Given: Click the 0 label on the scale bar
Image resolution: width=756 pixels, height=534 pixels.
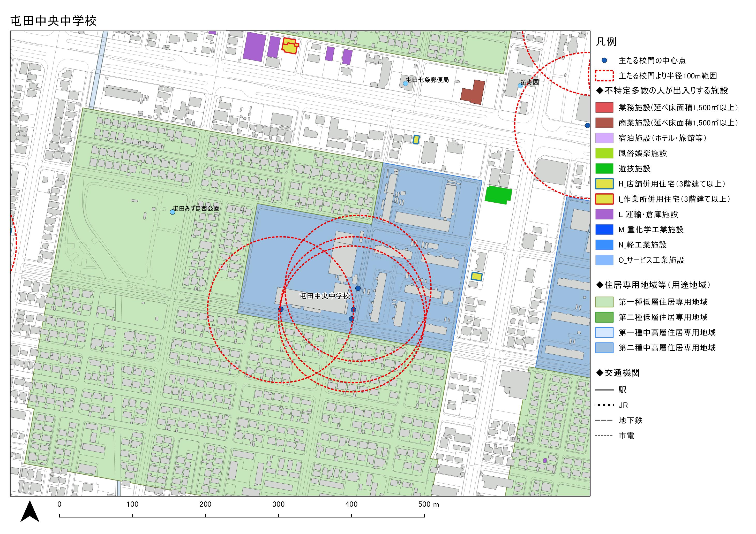Looking at the screenshot, I should (59, 504).
